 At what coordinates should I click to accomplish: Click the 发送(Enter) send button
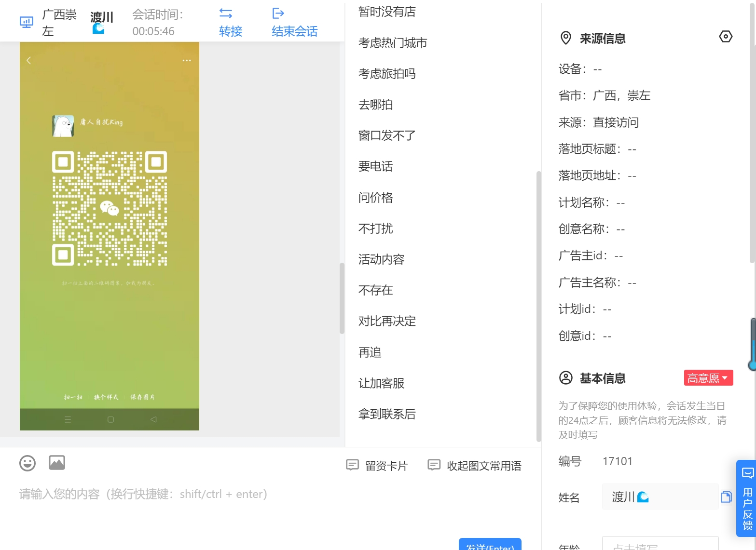coord(490,545)
